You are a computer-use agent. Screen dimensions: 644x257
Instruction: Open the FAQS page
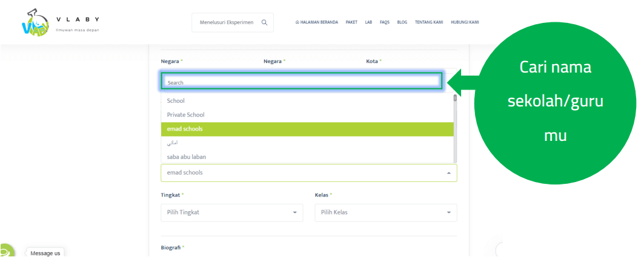pos(385,22)
